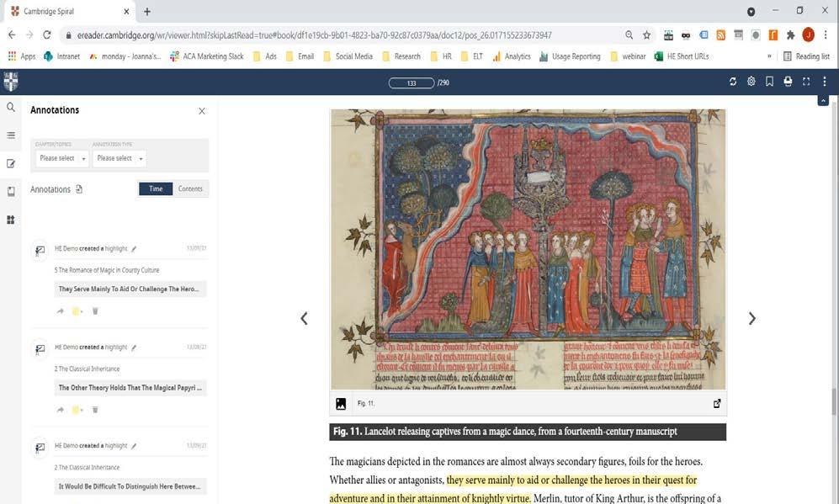The image size is (839, 504).
Task: Enter fullscreen mode in reader
Action: point(806,82)
